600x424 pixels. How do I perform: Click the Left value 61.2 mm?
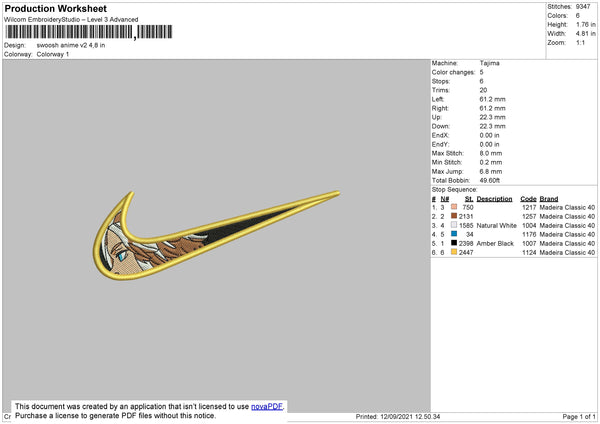click(x=492, y=99)
